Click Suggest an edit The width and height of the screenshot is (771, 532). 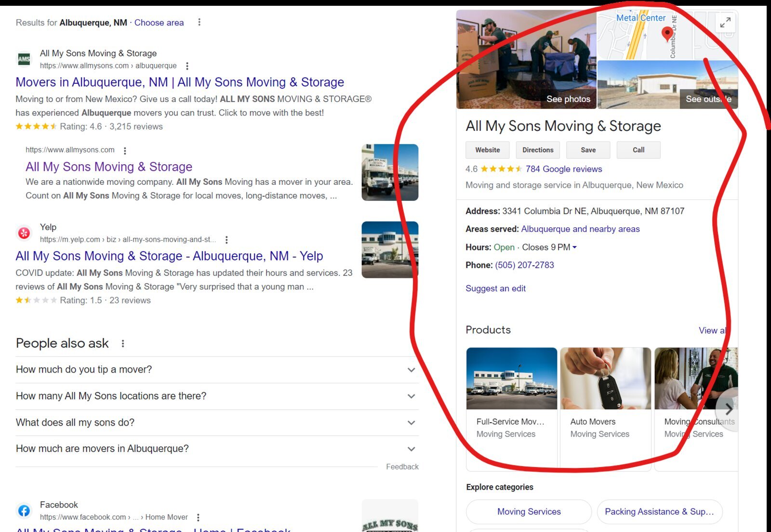(495, 288)
